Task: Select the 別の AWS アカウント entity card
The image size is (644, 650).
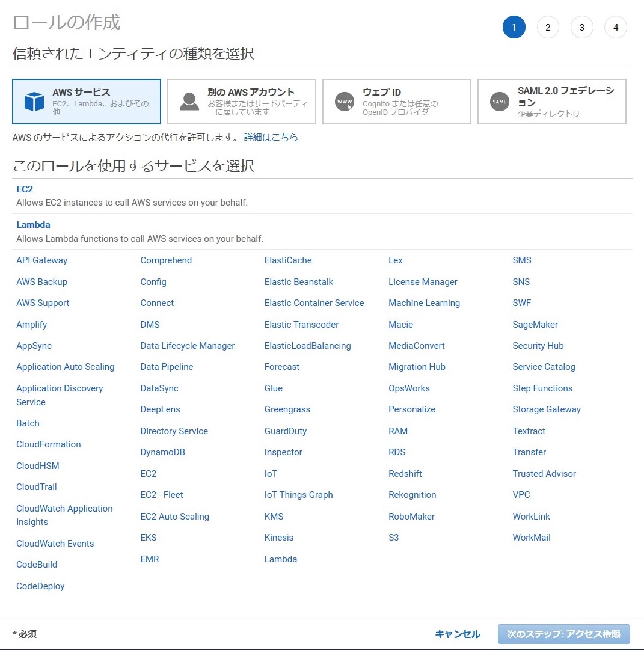Action: point(241,102)
